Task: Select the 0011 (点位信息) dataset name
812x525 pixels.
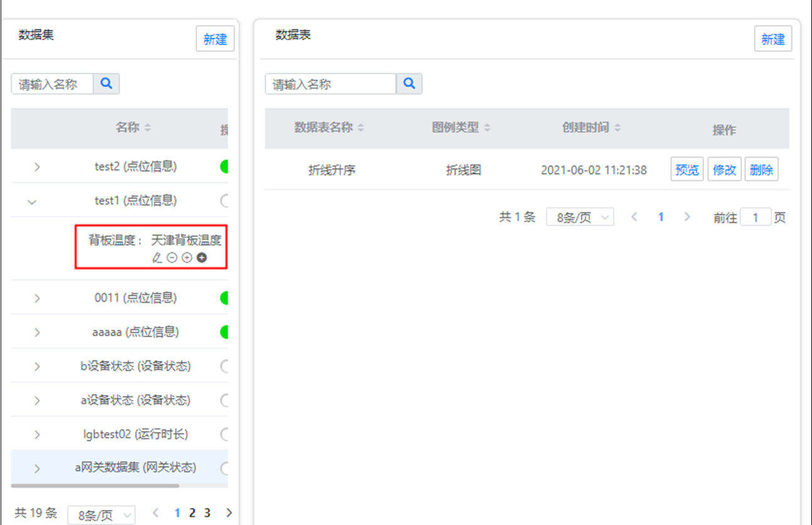Action: [136, 298]
